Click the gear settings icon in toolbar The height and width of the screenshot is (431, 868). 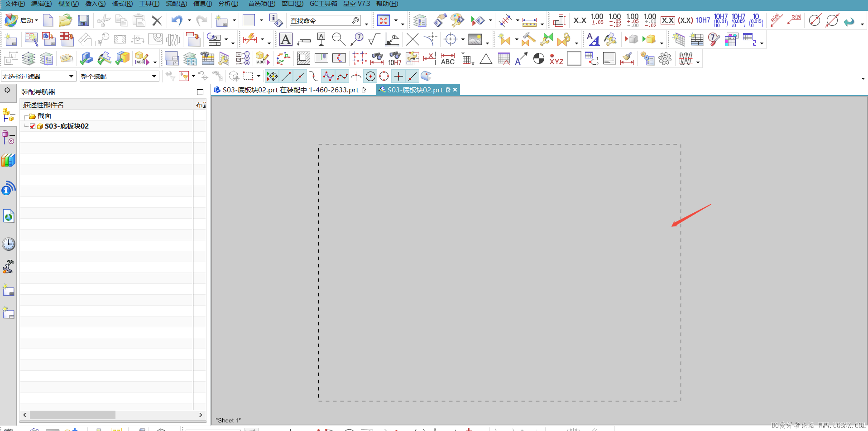coord(665,58)
